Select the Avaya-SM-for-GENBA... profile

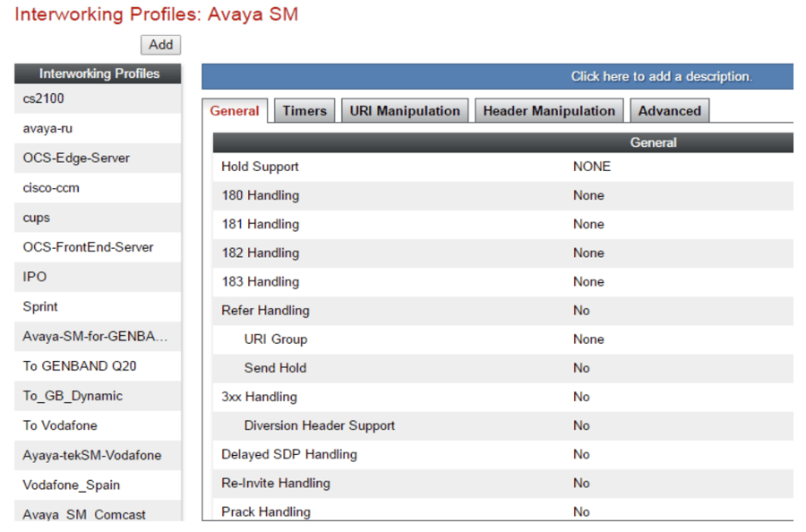tap(98, 337)
